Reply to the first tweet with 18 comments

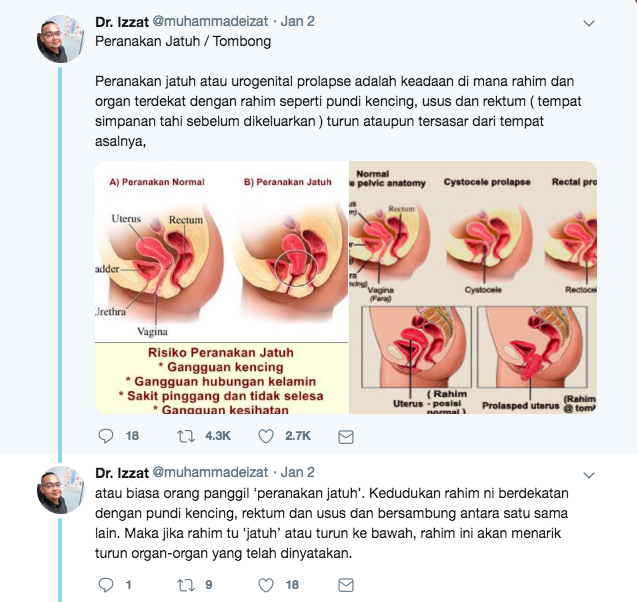106,436
